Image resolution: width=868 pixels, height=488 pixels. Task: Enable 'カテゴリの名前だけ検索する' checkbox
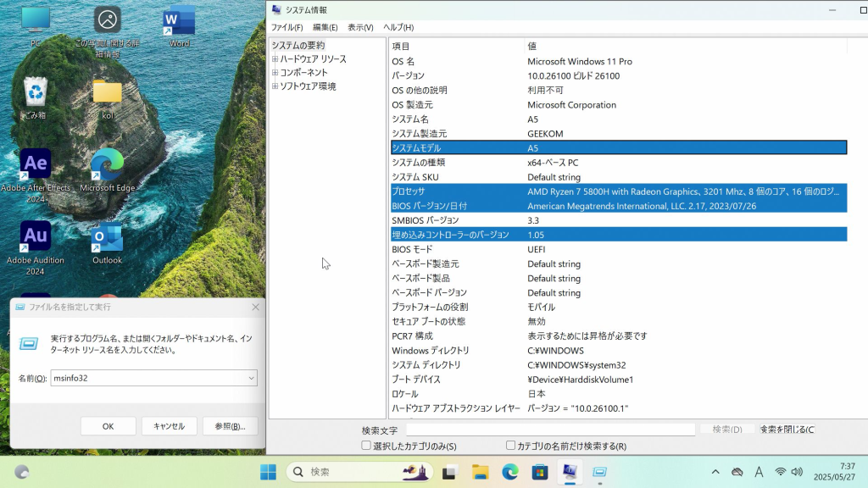510,446
